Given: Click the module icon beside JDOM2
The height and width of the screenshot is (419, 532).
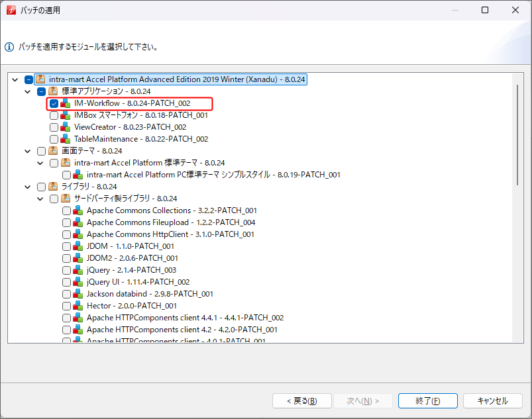Looking at the screenshot, I should coord(78,258).
